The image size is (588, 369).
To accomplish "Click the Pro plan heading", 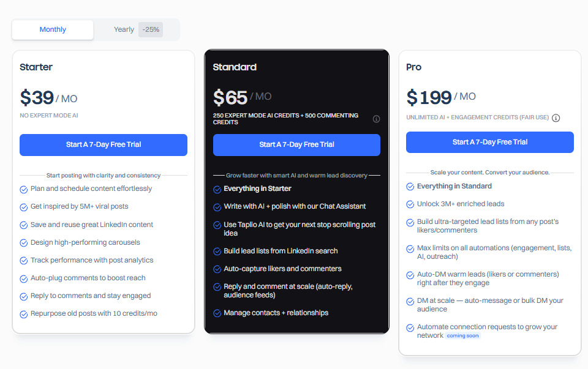I will tap(414, 67).
